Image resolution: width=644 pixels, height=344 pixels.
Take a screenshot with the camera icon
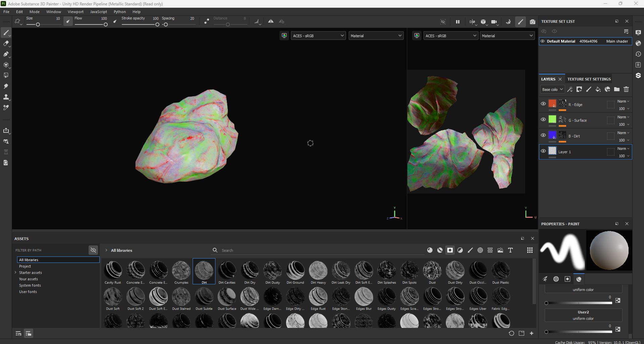532,21
